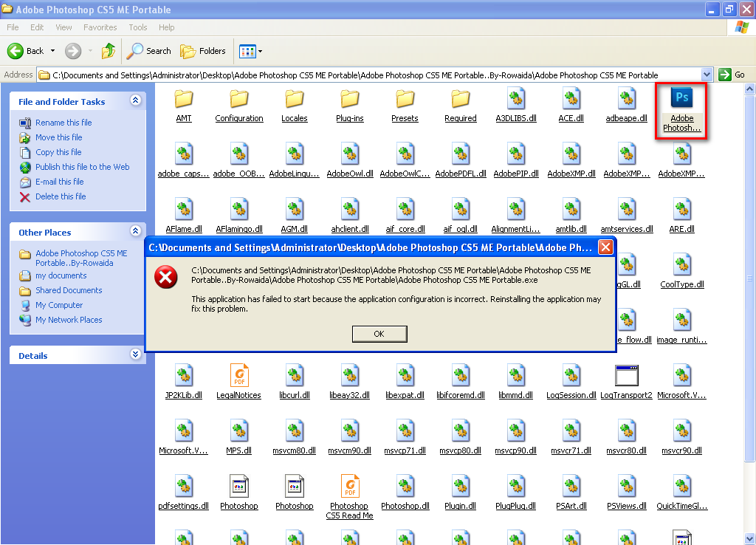
Task: Open the Configuration folder
Action: coord(239,99)
